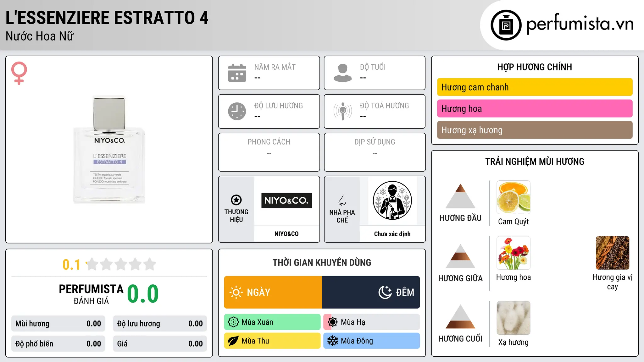Click the orange Ngày daytime bar
This screenshot has height=362, width=644.
tap(273, 292)
